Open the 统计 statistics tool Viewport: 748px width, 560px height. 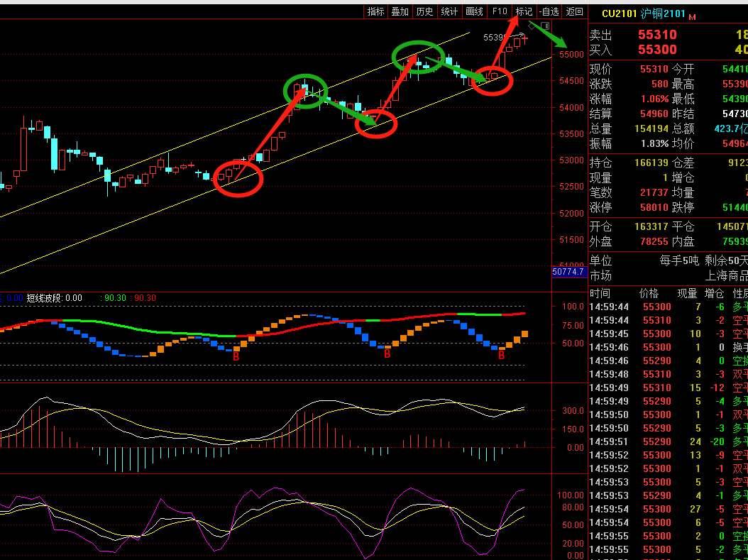point(449,11)
